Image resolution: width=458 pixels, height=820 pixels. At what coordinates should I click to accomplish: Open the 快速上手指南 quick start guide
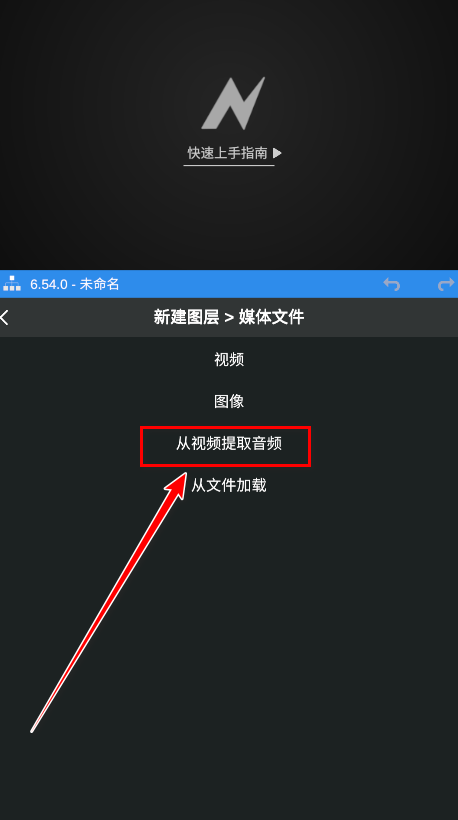tap(228, 153)
